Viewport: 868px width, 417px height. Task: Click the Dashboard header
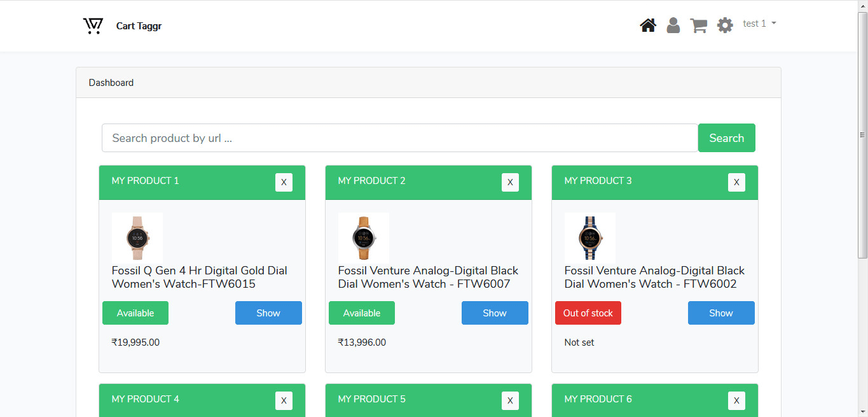[x=111, y=82]
